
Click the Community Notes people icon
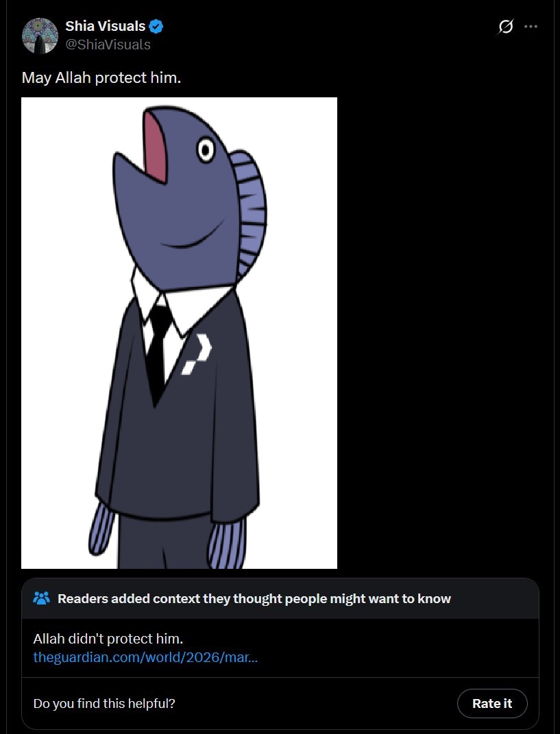(42, 598)
